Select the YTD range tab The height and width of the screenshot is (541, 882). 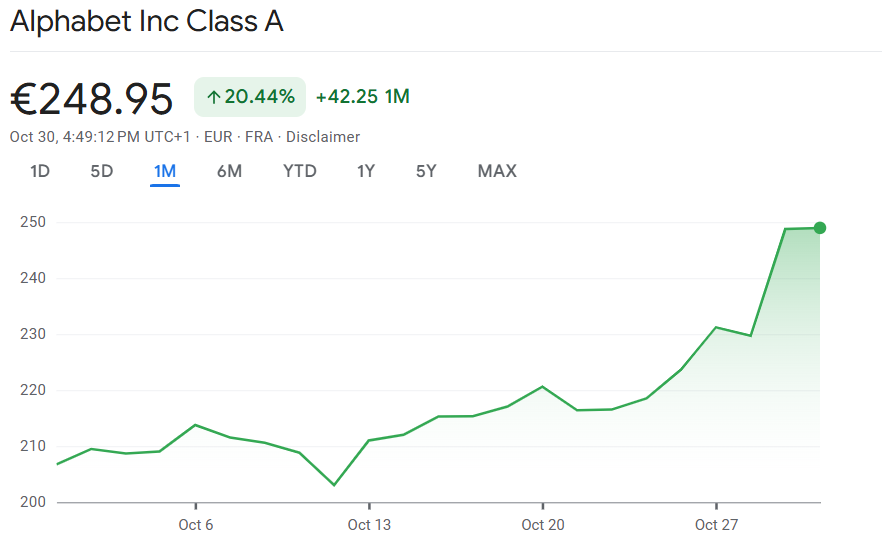[x=300, y=171]
